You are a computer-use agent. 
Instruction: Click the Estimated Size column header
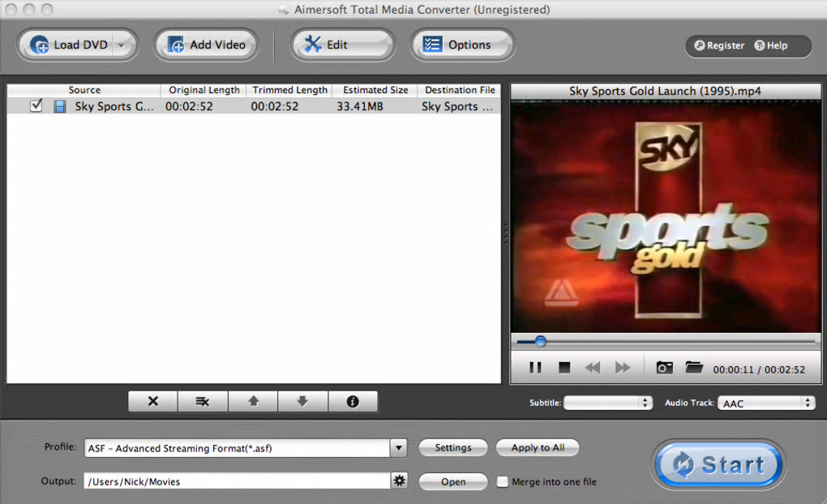tap(375, 90)
